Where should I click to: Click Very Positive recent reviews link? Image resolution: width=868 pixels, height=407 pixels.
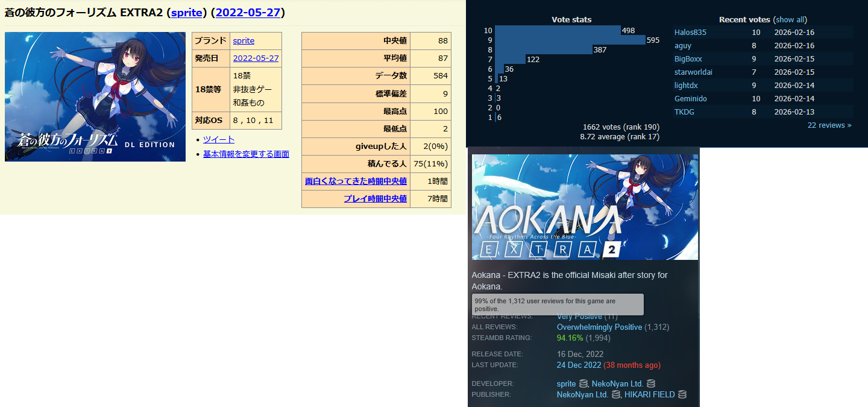(x=579, y=317)
